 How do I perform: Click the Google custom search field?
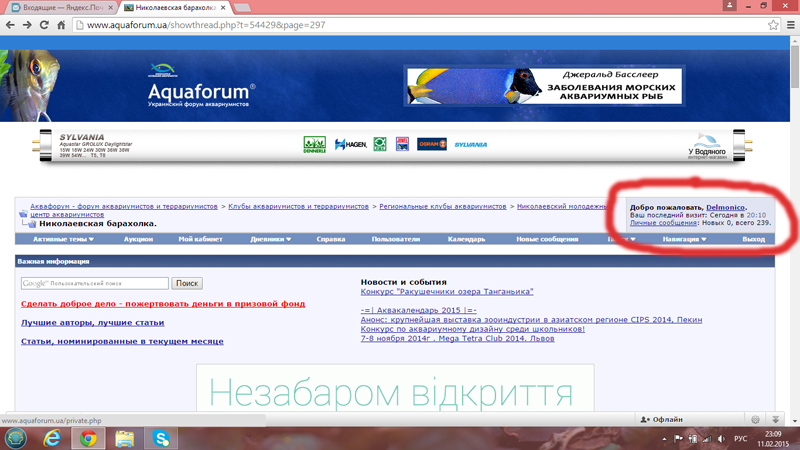95,284
